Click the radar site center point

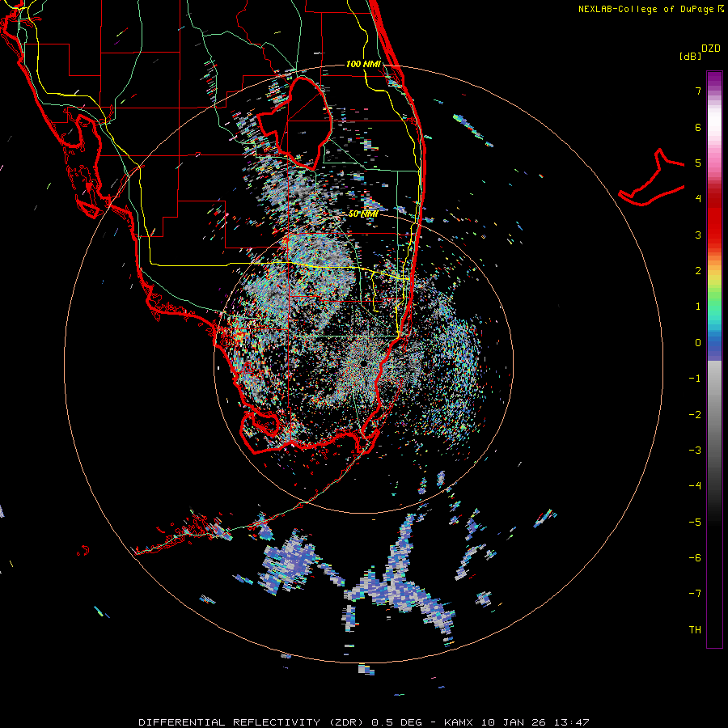click(x=362, y=363)
